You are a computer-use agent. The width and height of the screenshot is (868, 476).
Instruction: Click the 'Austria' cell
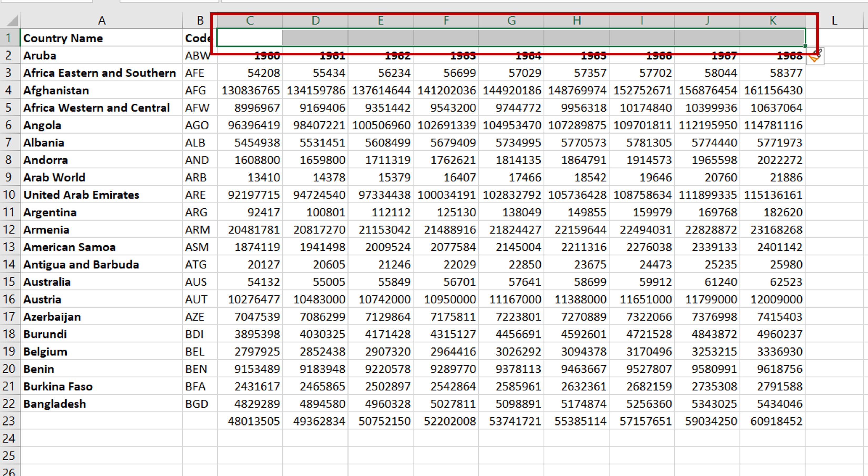click(102, 299)
